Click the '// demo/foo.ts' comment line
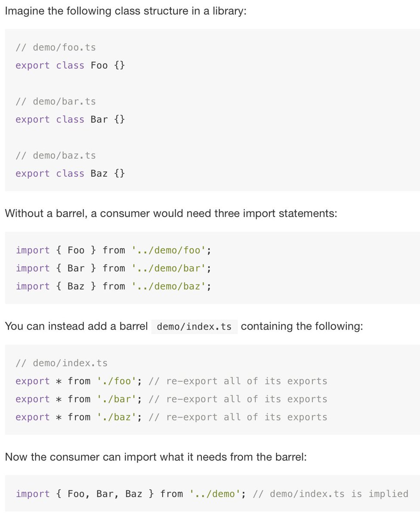420x517 pixels. (x=56, y=47)
